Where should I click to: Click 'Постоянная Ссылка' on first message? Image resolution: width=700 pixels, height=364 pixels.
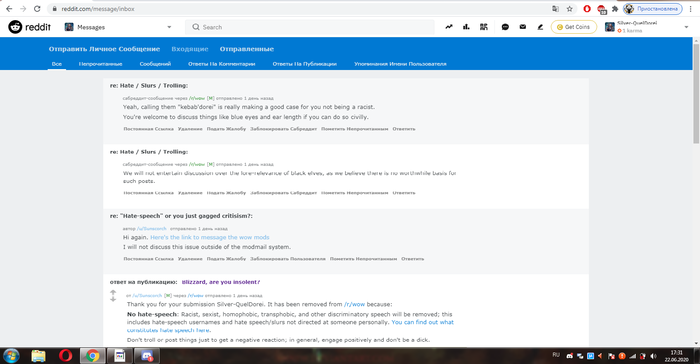point(148,129)
